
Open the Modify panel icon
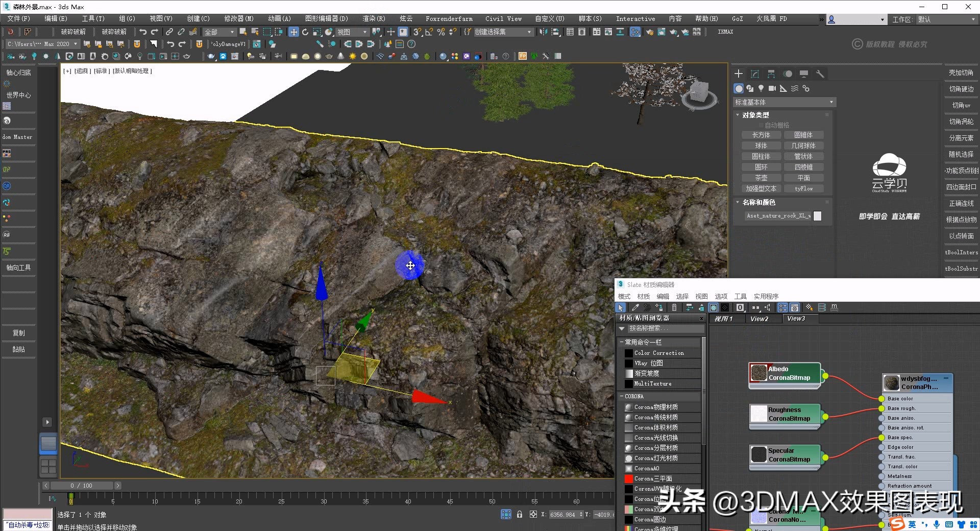[755, 74]
